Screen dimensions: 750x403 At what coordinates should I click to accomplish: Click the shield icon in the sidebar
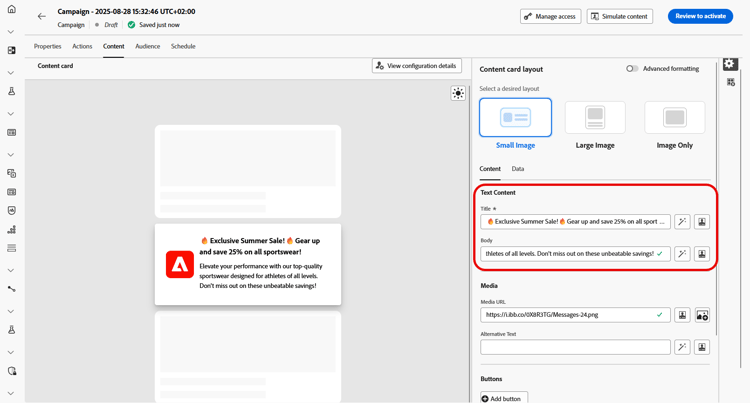pyautogui.click(x=11, y=210)
